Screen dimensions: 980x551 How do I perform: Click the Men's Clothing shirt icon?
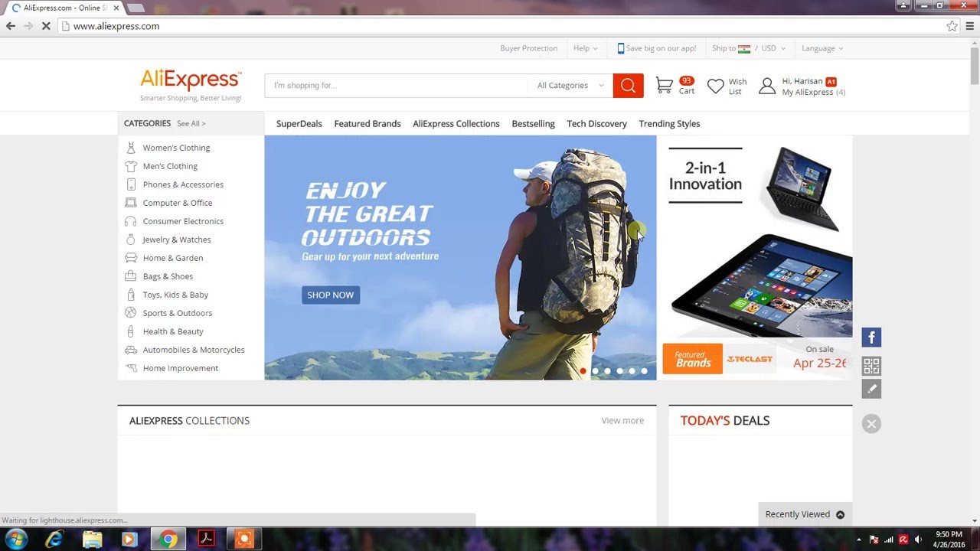coord(131,166)
